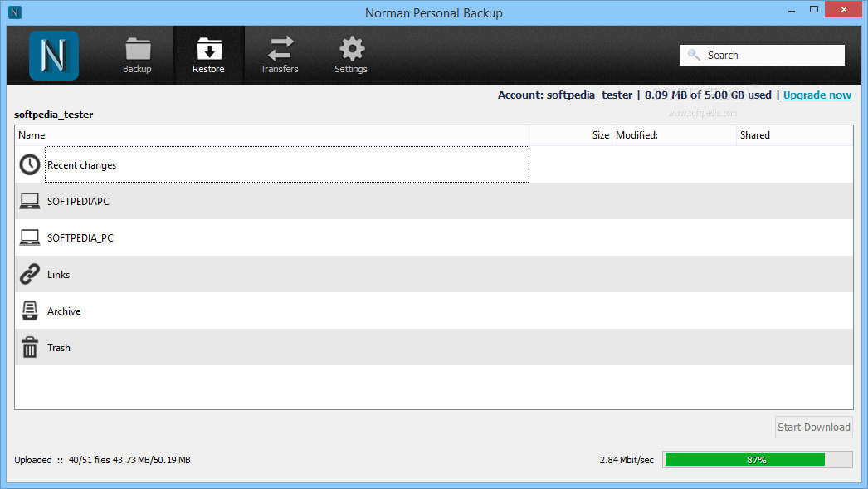This screenshot has height=489, width=868.
Task: Minimize the Norman Personal Backup window
Action: coord(792,11)
